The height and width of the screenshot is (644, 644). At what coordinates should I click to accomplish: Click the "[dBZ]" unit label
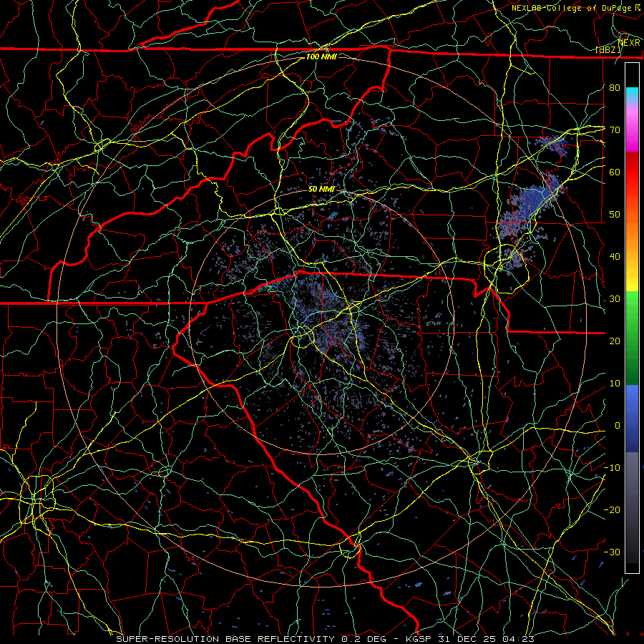[x=608, y=49]
